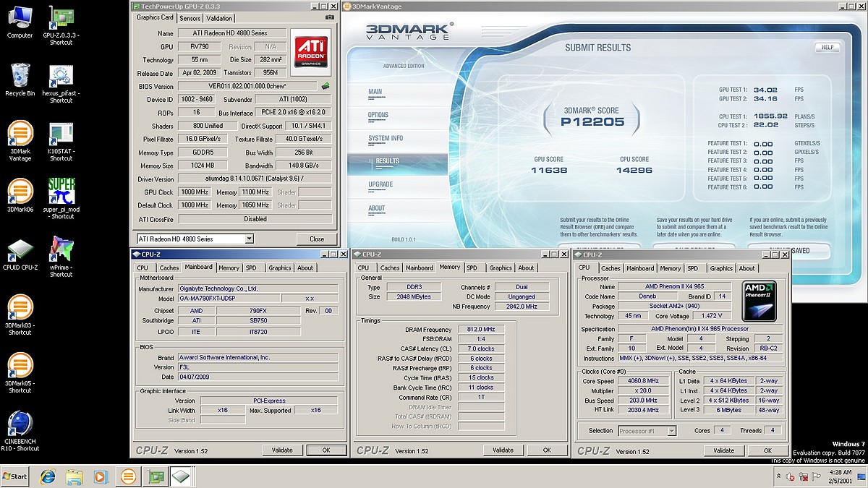Select OPTIONS in the 3DMark Vantage sidebar
868x488 pixels.
coord(378,115)
